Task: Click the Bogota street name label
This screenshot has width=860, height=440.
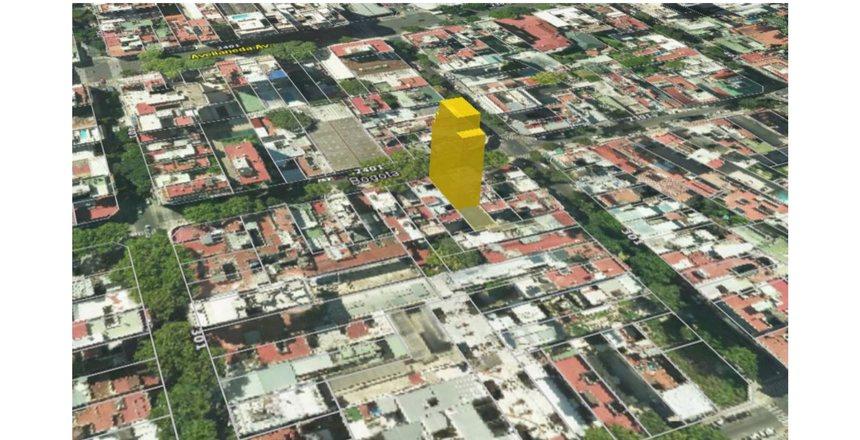Action: click(x=378, y=176)
